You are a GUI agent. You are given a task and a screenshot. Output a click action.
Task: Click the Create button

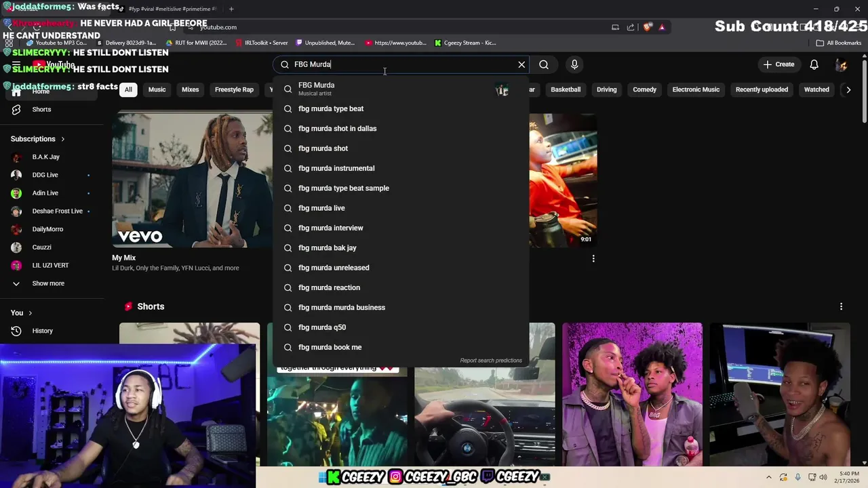[x=778, y=64]
